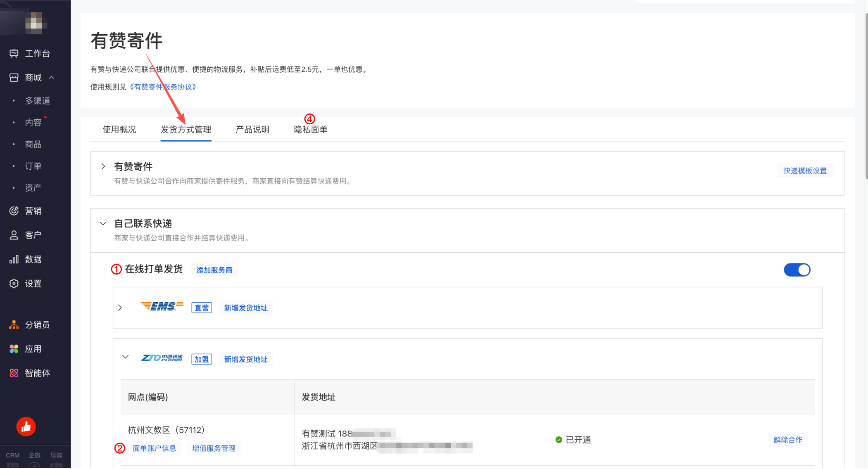Click the 工作台 workbench icon in sidebar
This screenshot has width=868, height=469.
click(x=14, y=53)
